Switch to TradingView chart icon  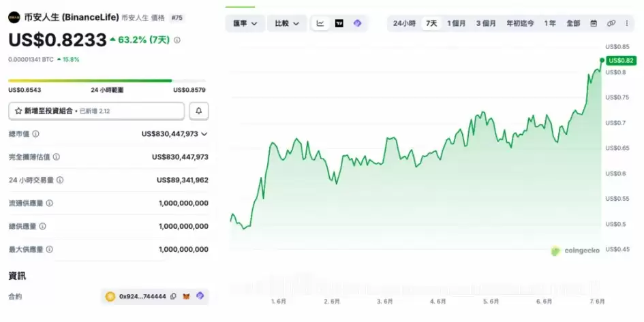(339, 23)
